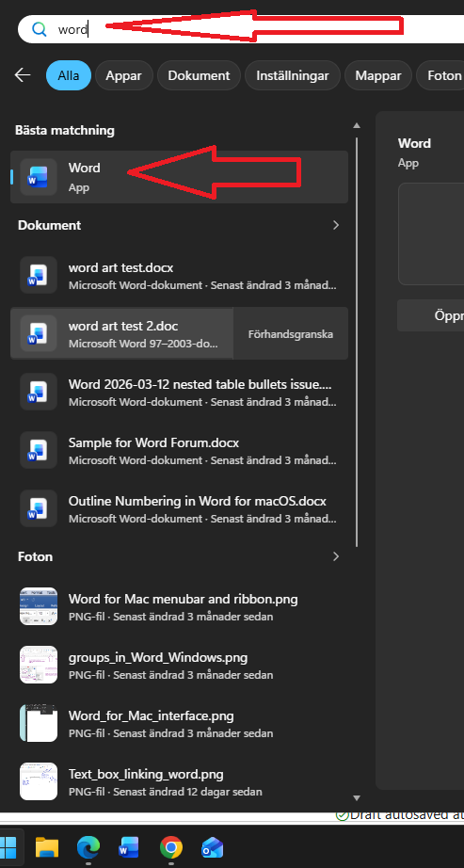Launch Google Chrome from the taskbar
464x868 pixels.
[171, 847]
